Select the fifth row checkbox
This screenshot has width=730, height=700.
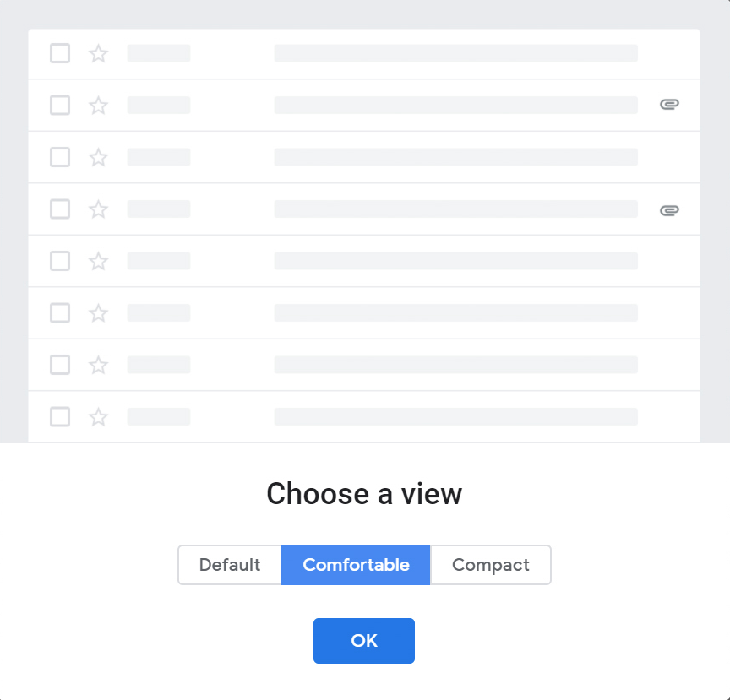[60, 261]
